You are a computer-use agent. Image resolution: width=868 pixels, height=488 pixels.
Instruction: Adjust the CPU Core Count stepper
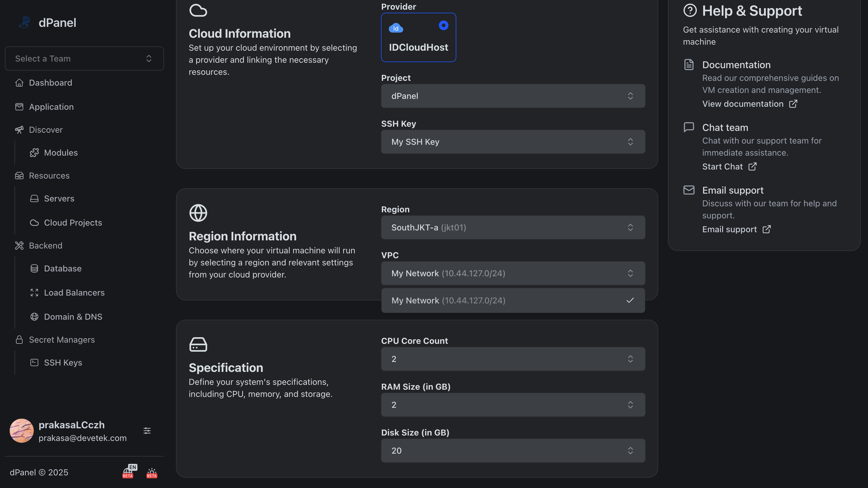(630, 359)
